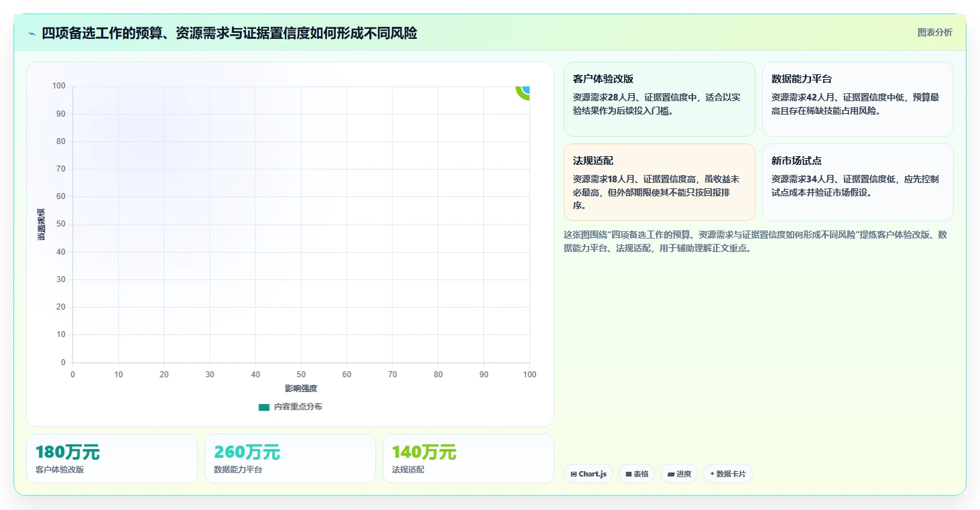Select the 法规适配 label under 140万元
Screen dimensions: 980x510
pos(408,470)
